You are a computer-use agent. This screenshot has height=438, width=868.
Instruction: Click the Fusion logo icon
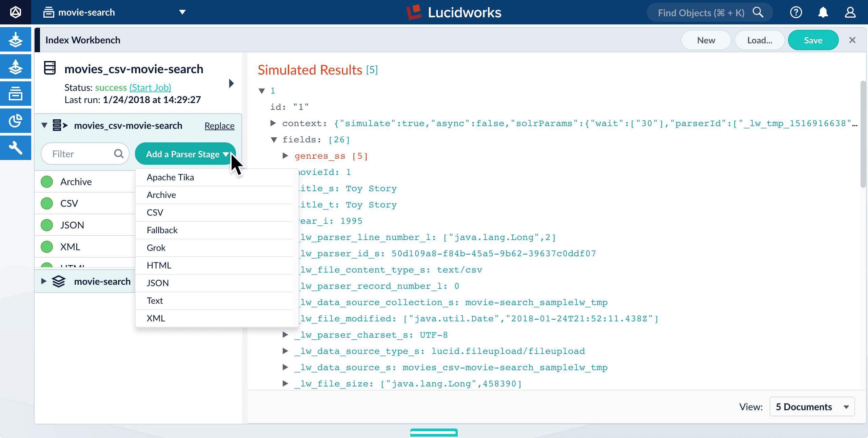pyautogui.click(x=16, y=12)
